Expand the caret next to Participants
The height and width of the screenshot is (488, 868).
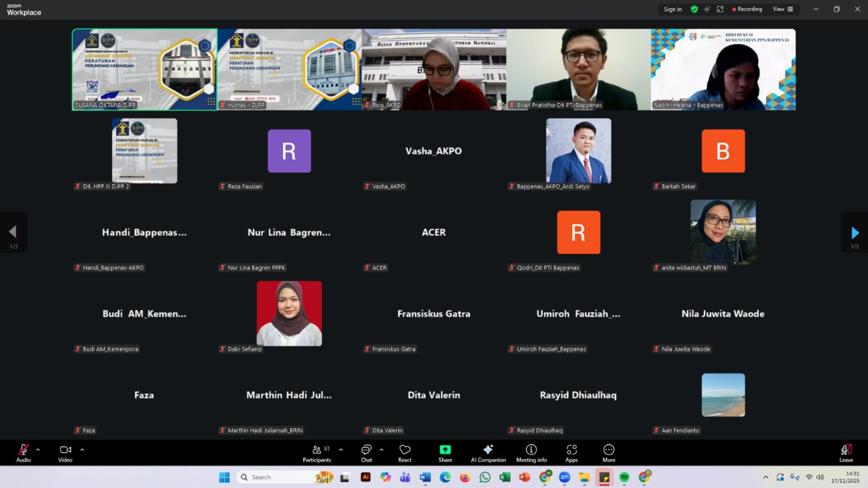[x=341, y=450]
